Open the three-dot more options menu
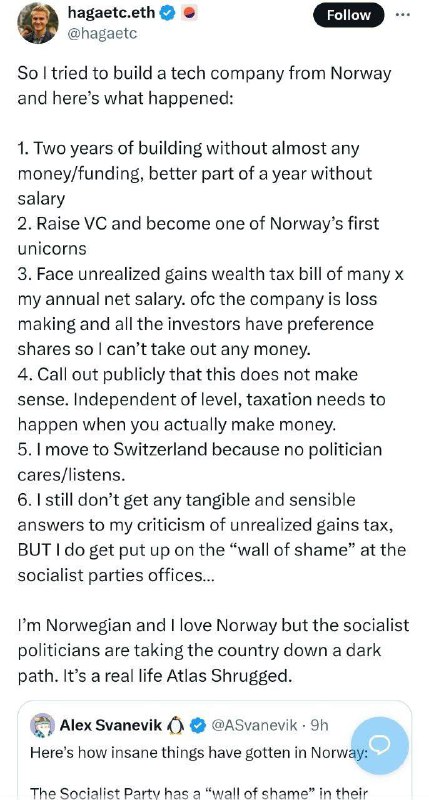 [402, 15]
